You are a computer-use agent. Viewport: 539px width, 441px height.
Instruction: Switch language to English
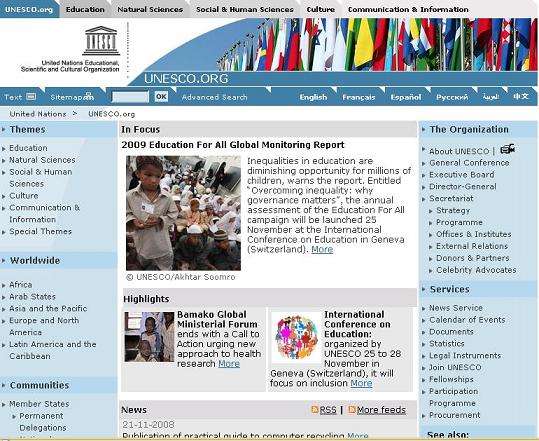pyautogui.click(x=313, y=97)
